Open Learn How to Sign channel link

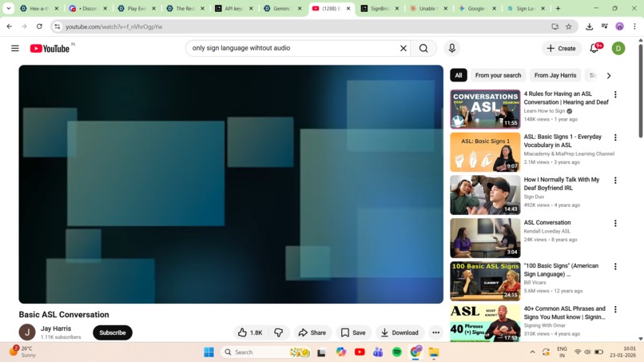544,111
